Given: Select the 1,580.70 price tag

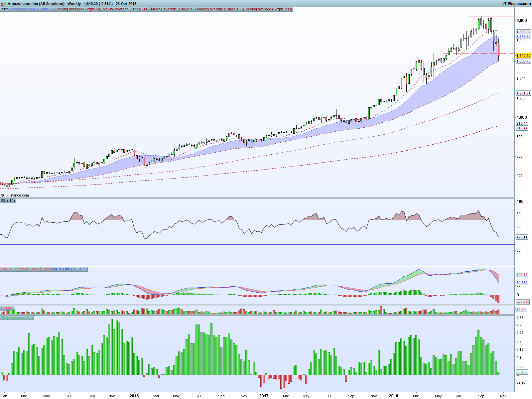Looking at the screenshot, I should (x=523, y=61).
